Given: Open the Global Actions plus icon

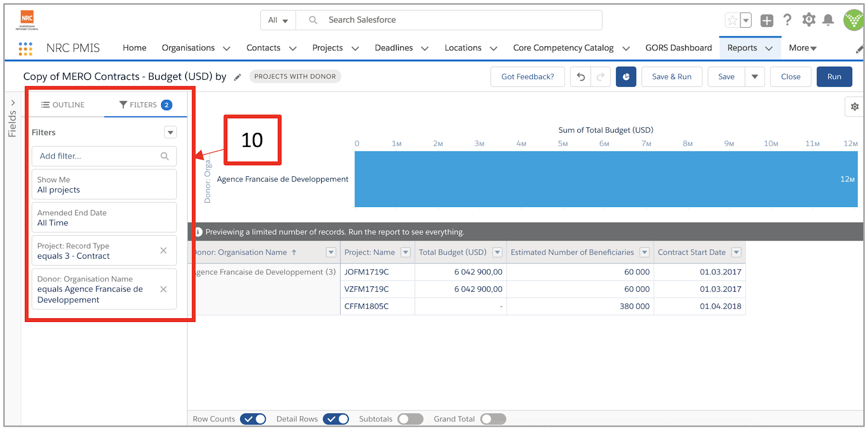Looking at the screenshot, I should (767, 21).
